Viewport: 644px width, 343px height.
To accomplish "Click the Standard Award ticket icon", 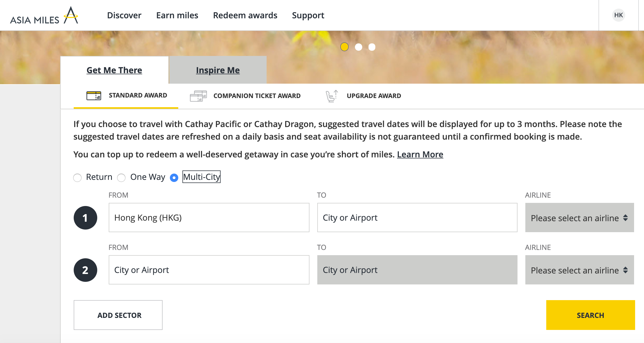I will pyautogui.click(x=94, y=96).
